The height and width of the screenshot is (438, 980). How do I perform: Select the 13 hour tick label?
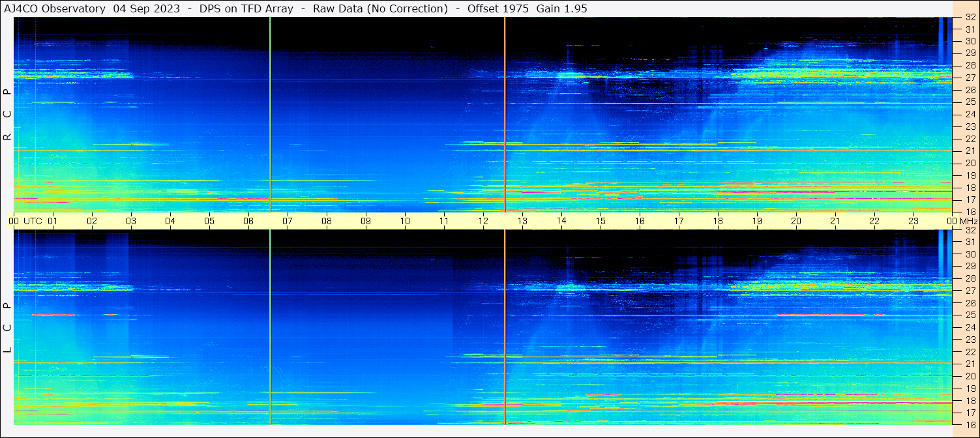522,221
